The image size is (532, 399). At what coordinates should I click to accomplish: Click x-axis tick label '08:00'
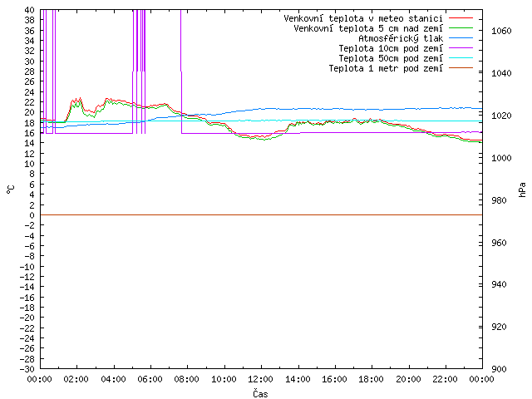pos(187,379)
